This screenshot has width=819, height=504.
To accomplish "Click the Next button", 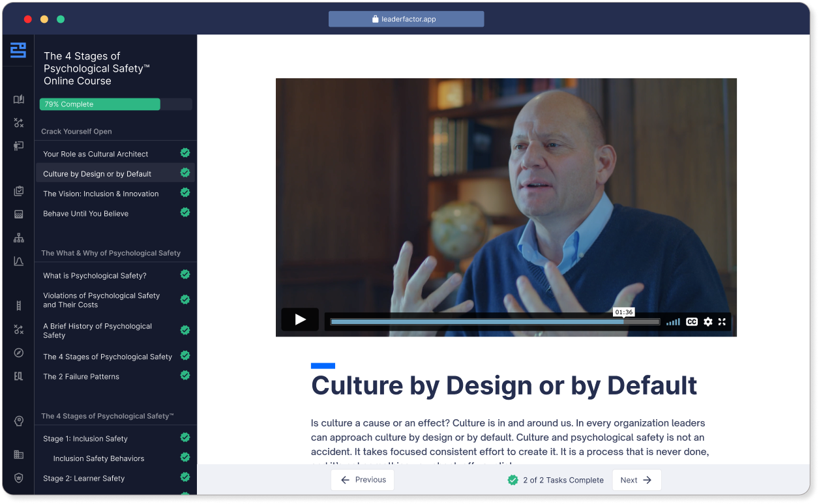I will (x=636, y=480).
